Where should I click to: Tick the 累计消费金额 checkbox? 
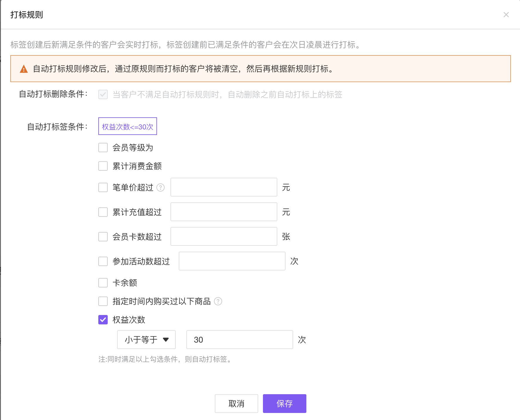tap(103, 166)
